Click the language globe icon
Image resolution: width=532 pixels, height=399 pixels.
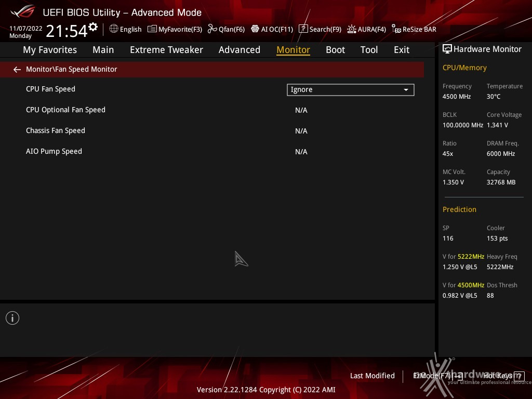(114, 29)
